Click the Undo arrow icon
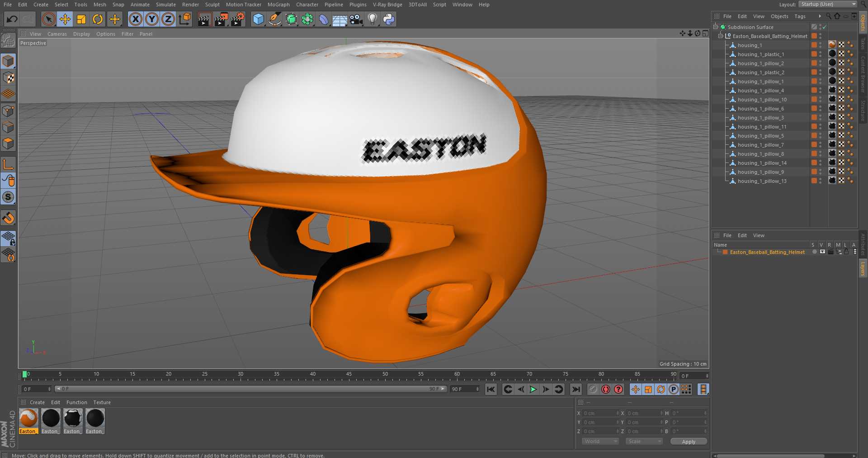The height and width of the screenshot is (458, 868). click(12, 19)
